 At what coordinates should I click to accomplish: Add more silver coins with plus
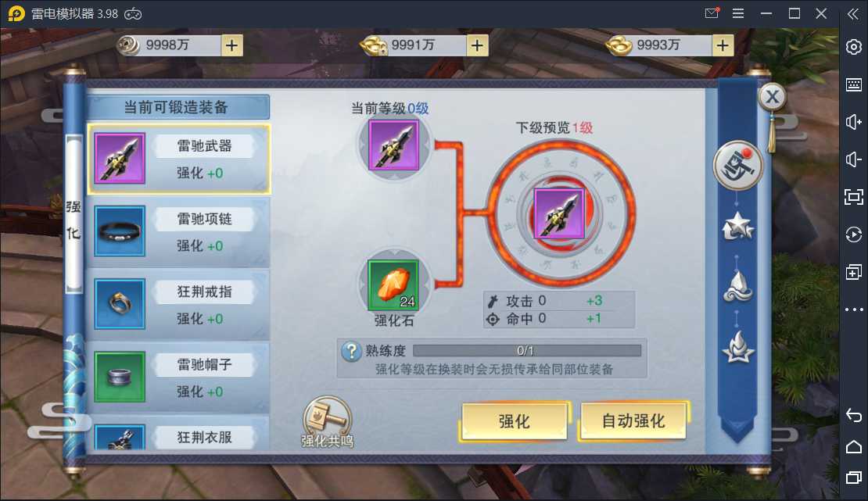click(x=232, y=45)
